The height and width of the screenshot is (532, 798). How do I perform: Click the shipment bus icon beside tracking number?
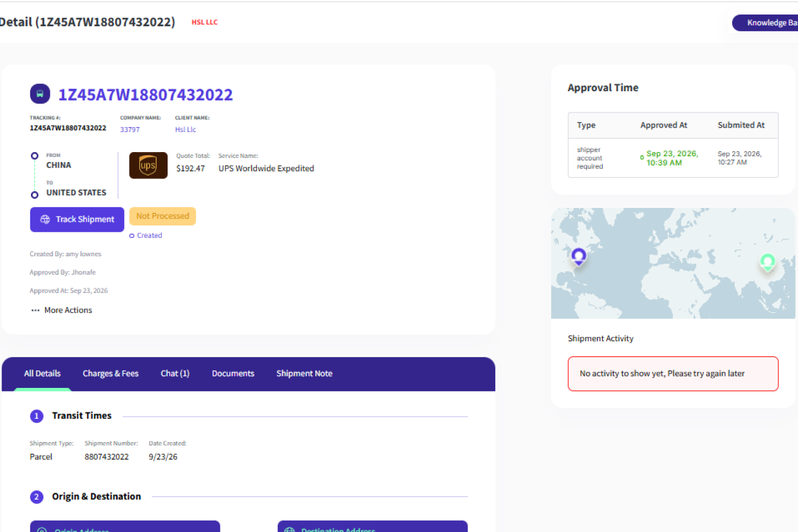coord(40,94)
